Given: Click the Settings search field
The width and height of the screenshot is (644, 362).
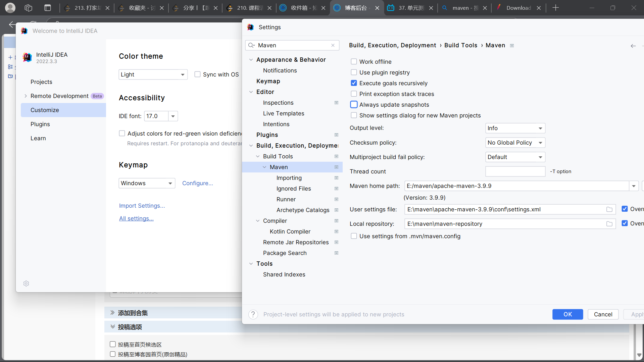Looking at the screenshot, I should tap(292, 45).
